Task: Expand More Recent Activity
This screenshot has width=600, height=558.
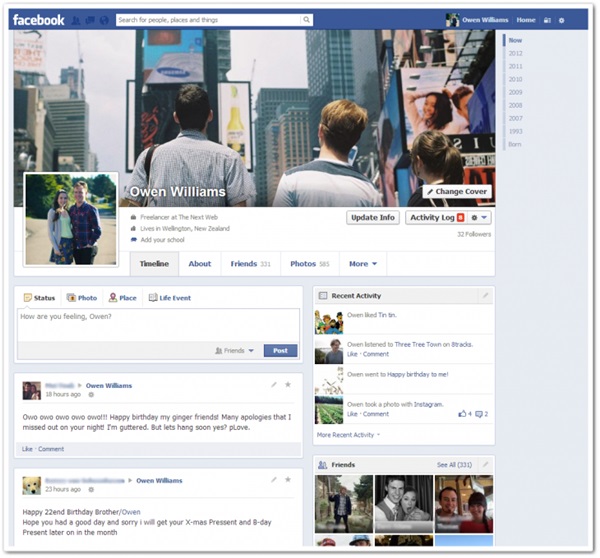Action: pos(348,435)
